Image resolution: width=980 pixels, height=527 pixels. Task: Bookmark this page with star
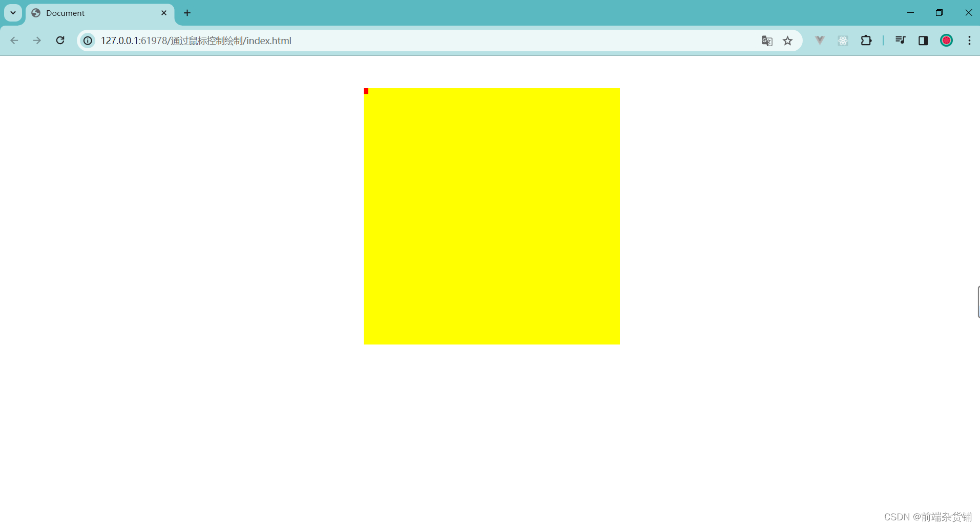[x=788, y=40]
